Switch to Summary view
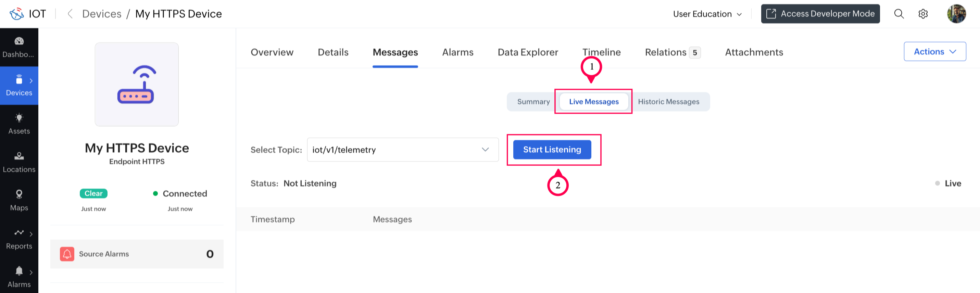980x293 pixels. tap(533, 102)
